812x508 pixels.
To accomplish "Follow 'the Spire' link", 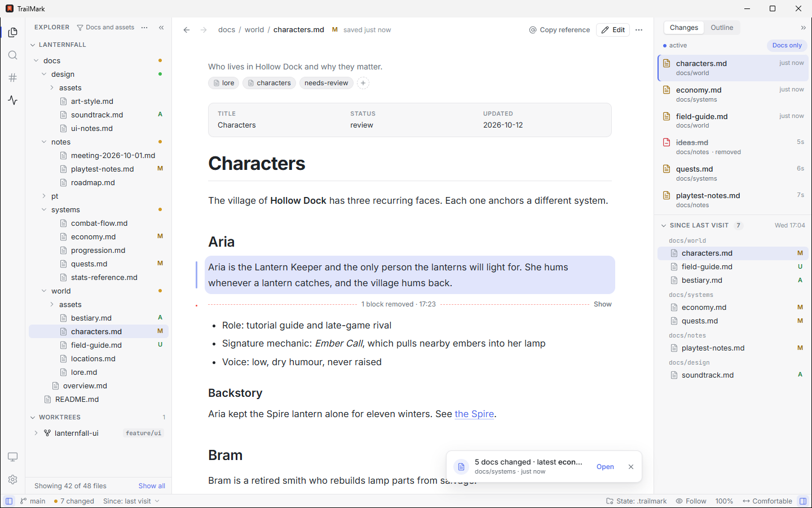I will click(474, 414).
